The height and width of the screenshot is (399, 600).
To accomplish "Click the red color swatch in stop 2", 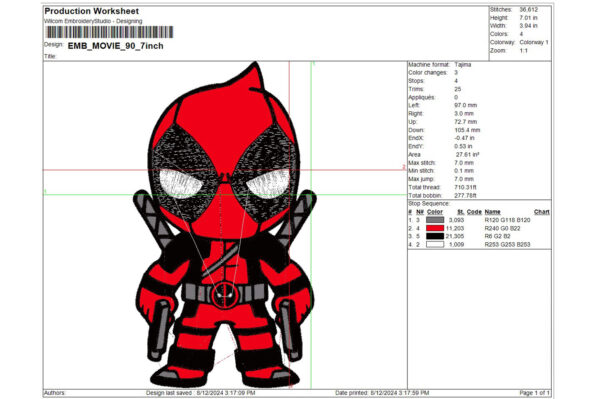I will coord(435,228).
